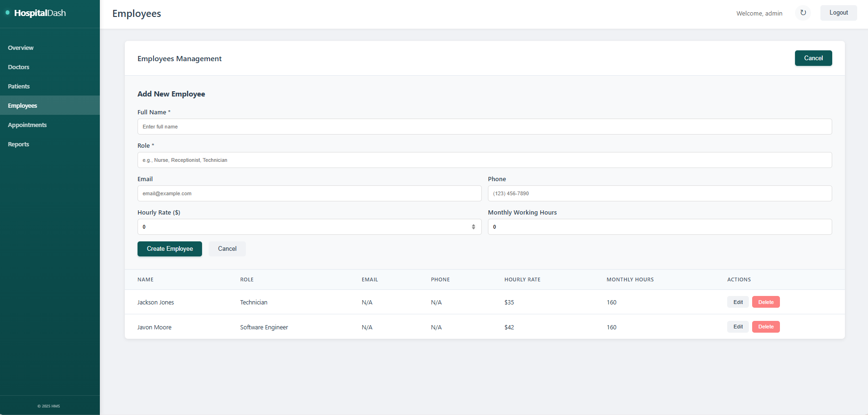This screenshot has height=415, width=868.
Task: Open Patients section from sidebar
Action: [19, 87]
